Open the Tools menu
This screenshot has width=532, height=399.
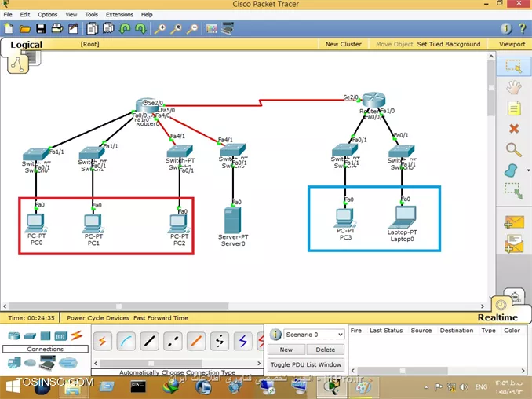91,15
